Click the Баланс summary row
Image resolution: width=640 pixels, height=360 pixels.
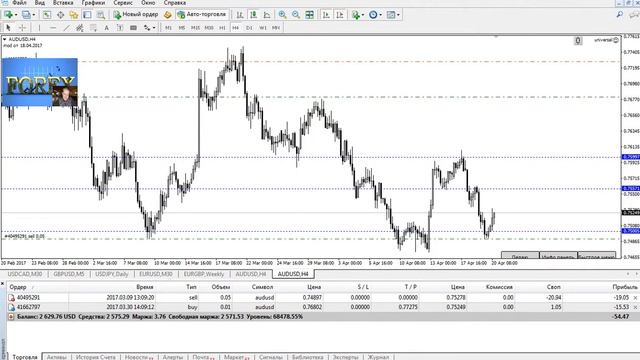[x=322, y=316]
